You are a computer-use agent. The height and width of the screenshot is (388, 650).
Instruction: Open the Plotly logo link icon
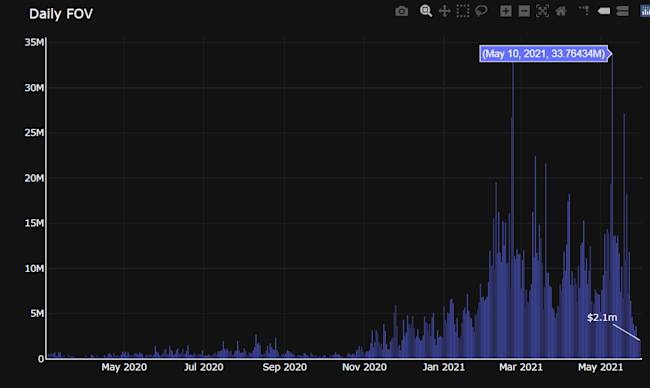pyautogui.click(x=645, y=11)
